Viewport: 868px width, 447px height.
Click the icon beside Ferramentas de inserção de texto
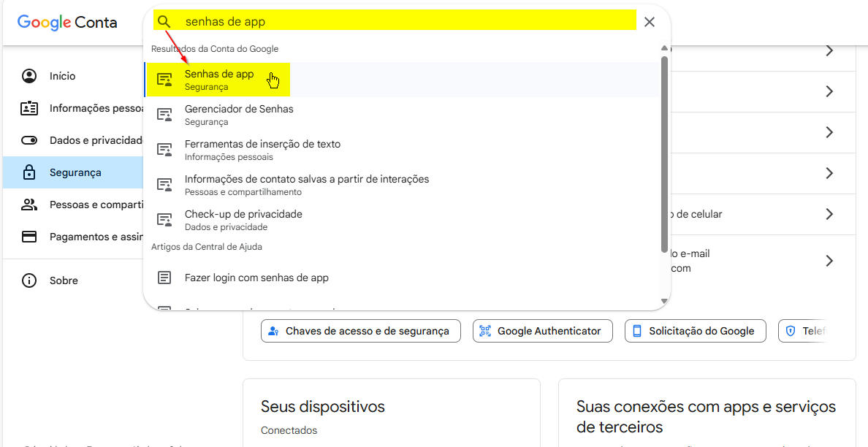click(x=164, y=150)
